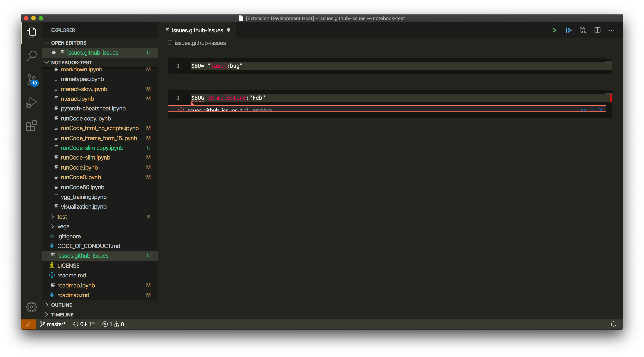Synchronize changes 0 down 1 up
This screenshot has height=357, width=644.
[x=84, y=324]
